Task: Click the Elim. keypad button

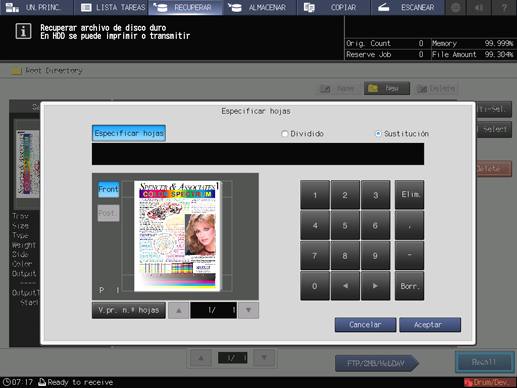Action: pos(410,195)
